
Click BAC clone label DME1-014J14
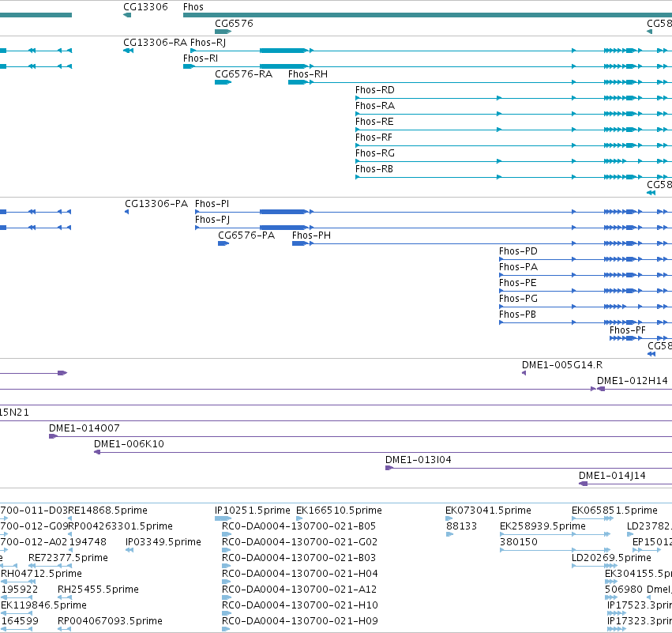pos(612,476)
